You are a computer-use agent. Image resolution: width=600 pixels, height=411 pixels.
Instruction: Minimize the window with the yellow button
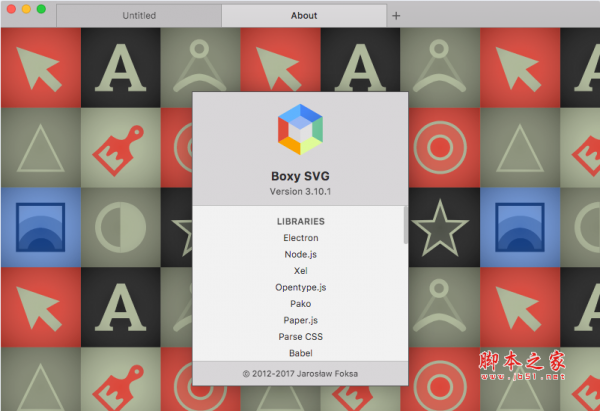coord(26,9)
